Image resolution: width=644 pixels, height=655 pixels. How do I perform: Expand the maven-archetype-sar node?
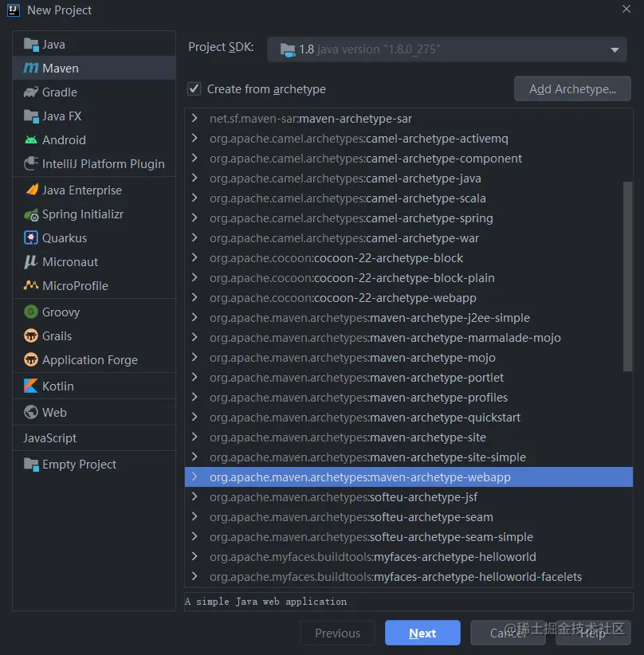(194, 118)
